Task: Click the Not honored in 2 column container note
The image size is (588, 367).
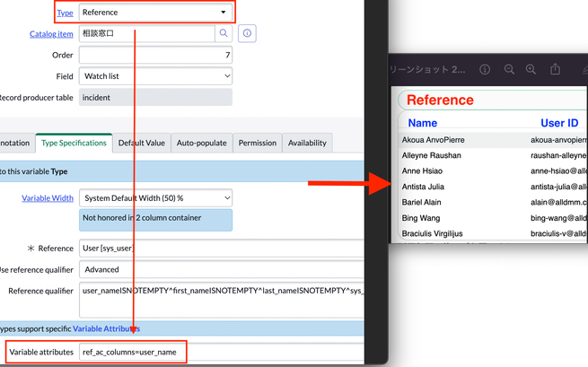Action: click(x=155, y=220)
